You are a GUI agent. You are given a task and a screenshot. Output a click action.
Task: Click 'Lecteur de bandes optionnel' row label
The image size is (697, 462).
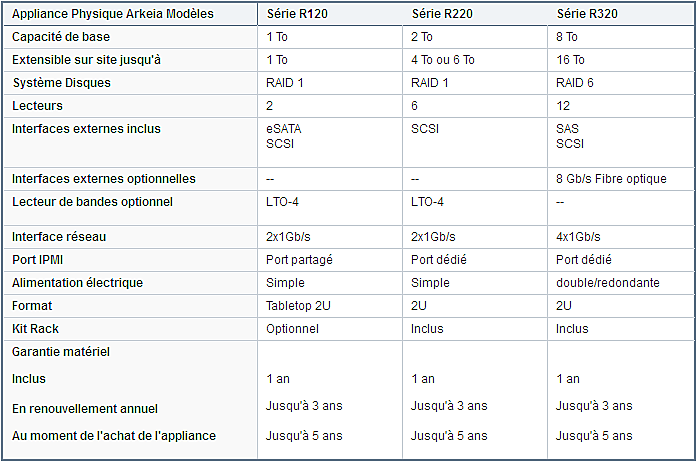pyautogui.click(x=92, y=202)
